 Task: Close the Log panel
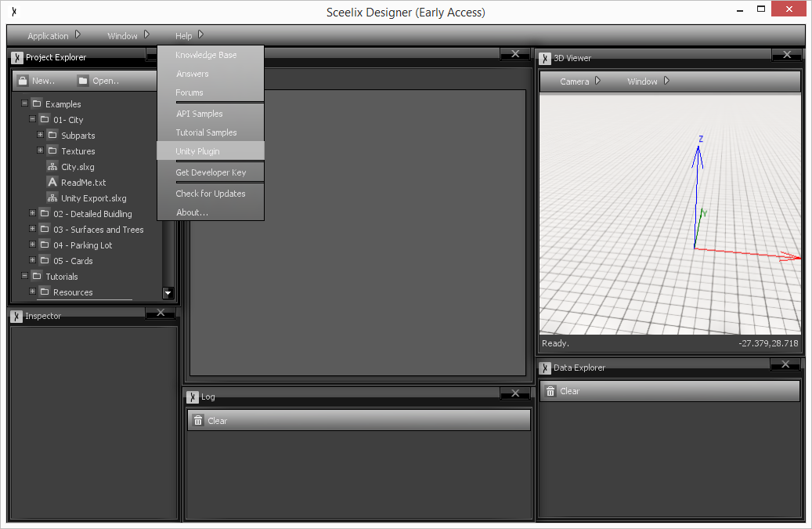tap(515, 393)
